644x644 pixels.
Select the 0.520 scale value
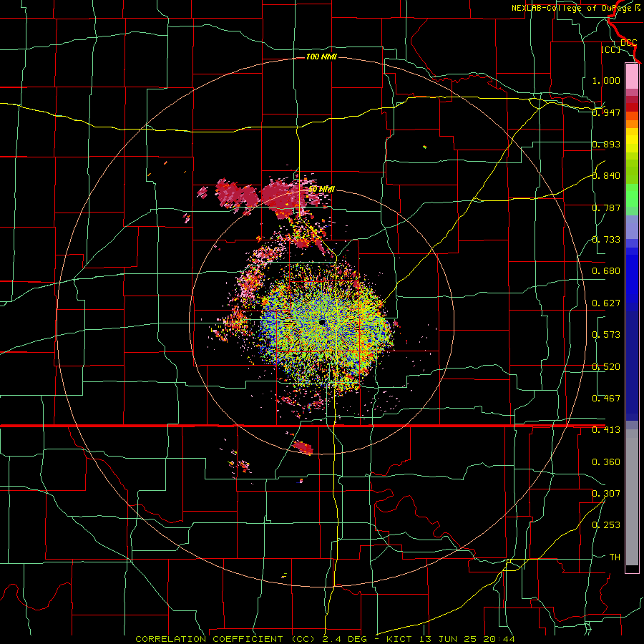click(606, 367)
